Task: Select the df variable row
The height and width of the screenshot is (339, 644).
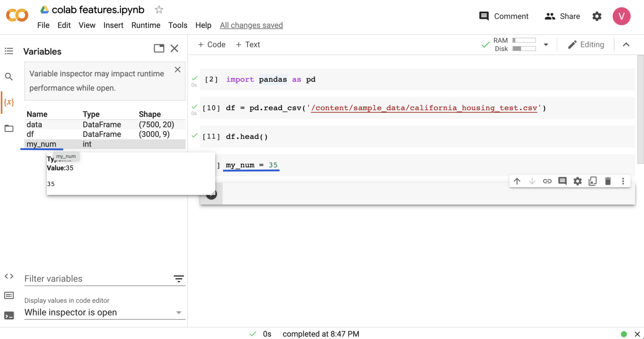Action: click(105, 134)
